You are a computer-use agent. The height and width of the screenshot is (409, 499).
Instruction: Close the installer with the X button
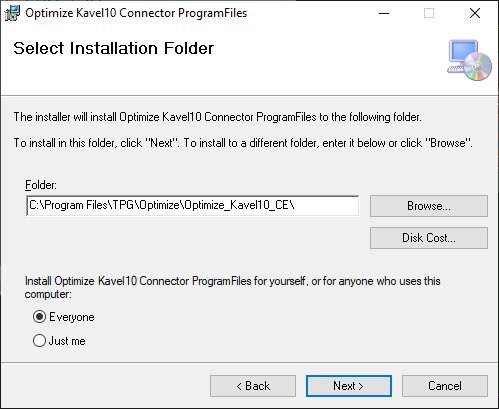475,13
